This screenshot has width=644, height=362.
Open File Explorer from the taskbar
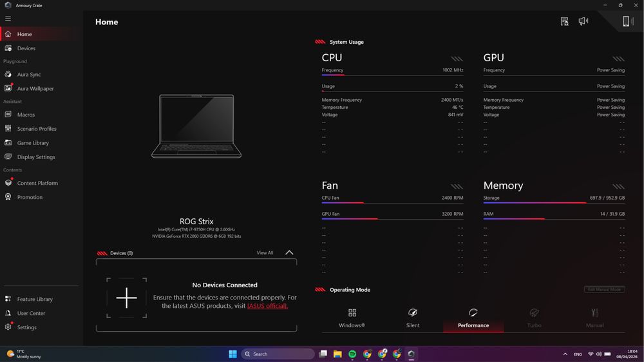click(x=337, y=354)
